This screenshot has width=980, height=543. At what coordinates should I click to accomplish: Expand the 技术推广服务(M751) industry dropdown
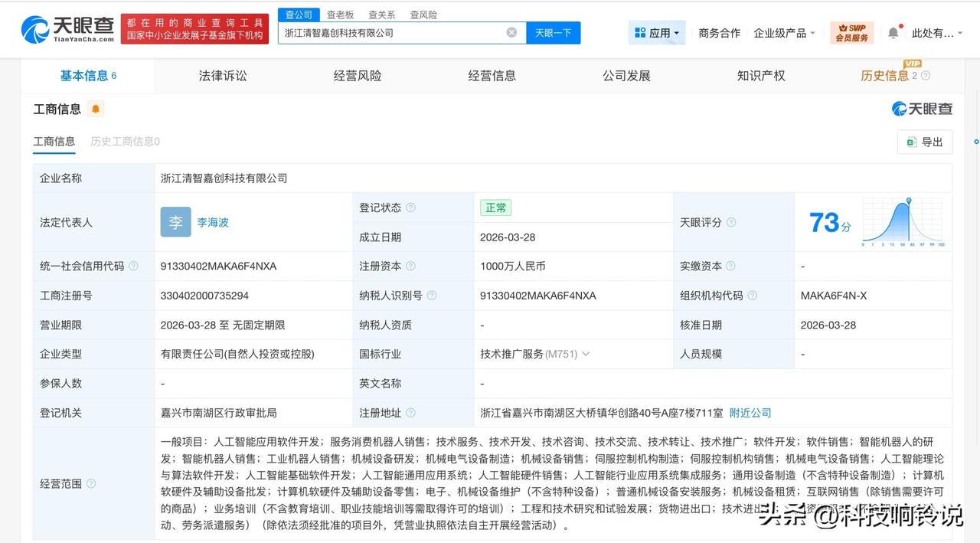pos(586,354)
